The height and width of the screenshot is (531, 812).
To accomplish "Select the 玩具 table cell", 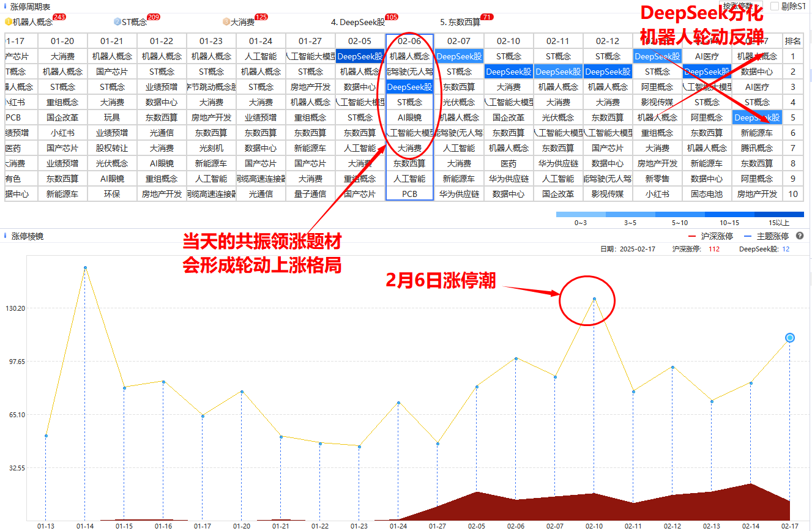I will tap(112, 117).
